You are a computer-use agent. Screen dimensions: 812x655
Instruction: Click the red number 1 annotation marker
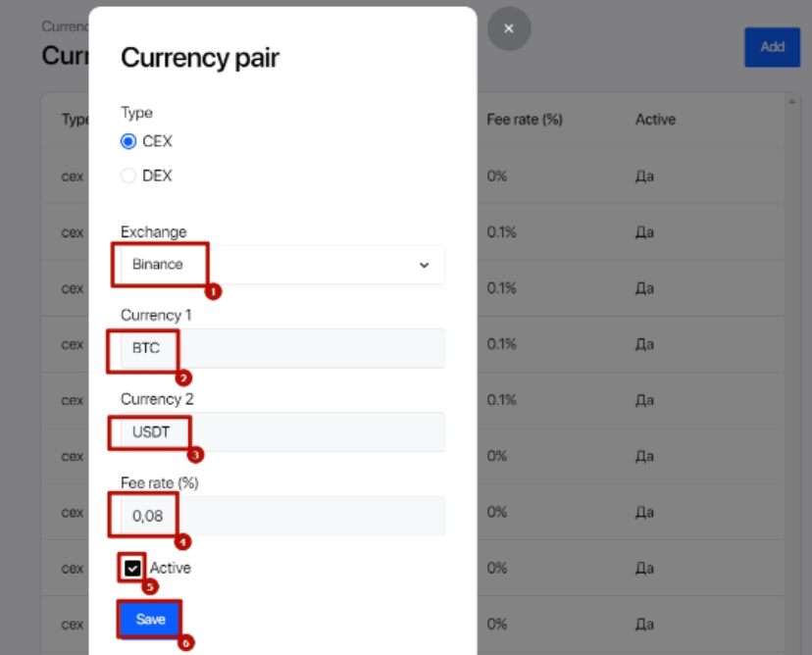click(x=213, y=291)
